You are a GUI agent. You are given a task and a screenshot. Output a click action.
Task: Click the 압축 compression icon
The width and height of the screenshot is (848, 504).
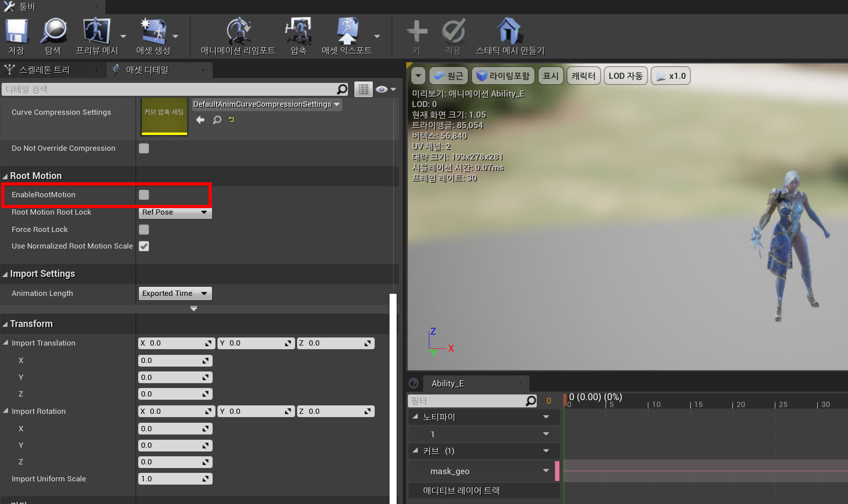point(298,31)
